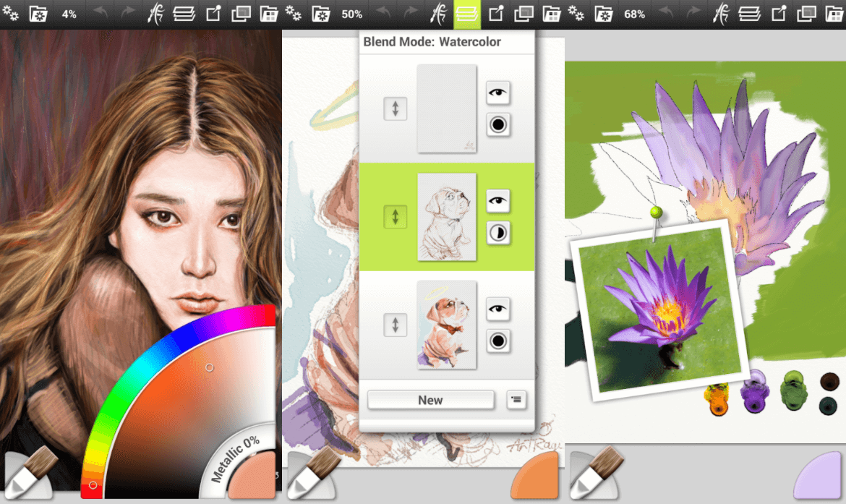This screenshot has width=846, height=504.
Task: Hide the top blank layer with eye icon
Action: [x=497, y=93]
